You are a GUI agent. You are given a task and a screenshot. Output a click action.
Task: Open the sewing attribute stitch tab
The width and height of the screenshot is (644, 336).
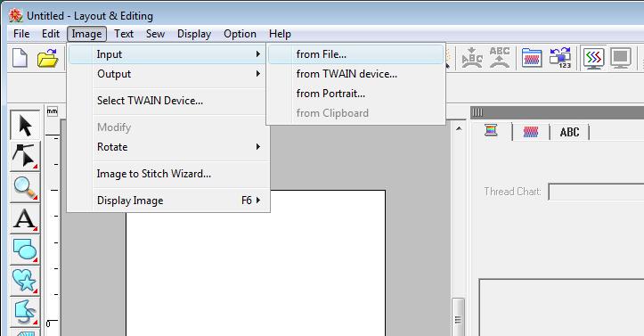click(x=531, y=132)
